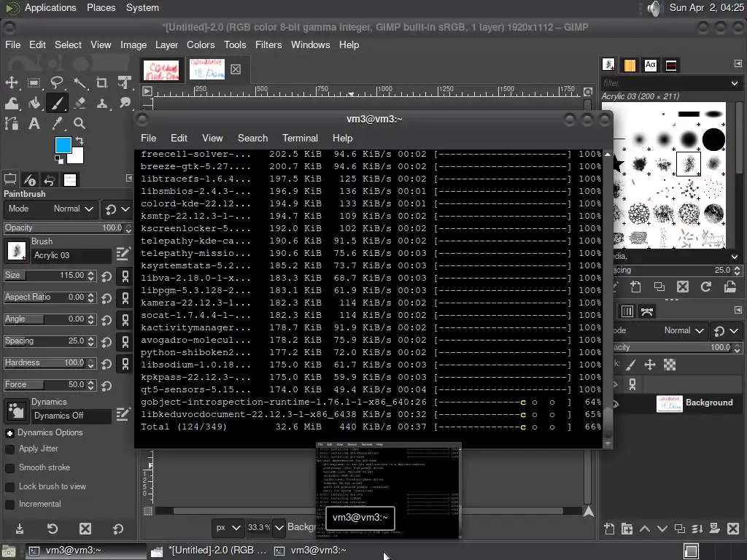Select the Warp Transform tool

tap(12, 103)
